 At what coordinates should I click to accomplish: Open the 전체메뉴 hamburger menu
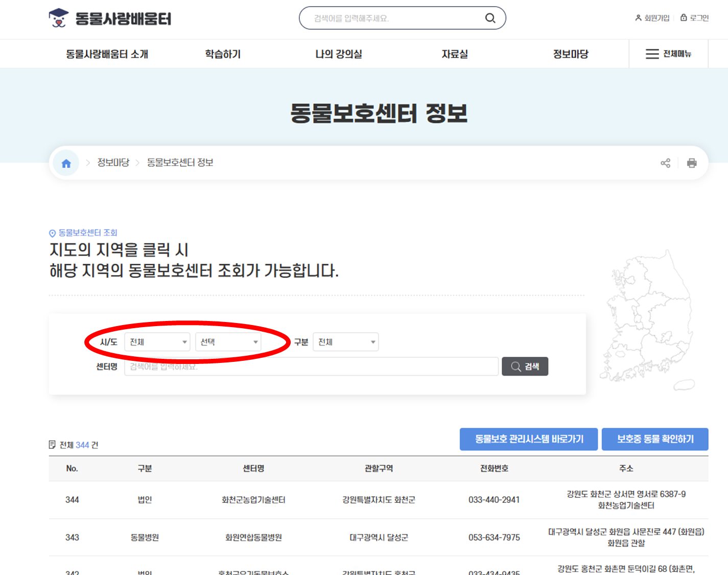668,54
